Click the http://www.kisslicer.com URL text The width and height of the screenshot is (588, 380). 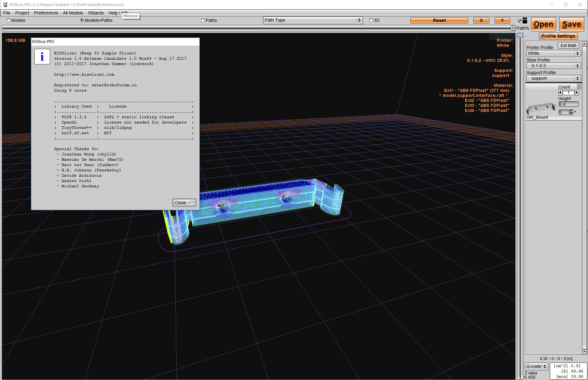[x=84, y=74]
